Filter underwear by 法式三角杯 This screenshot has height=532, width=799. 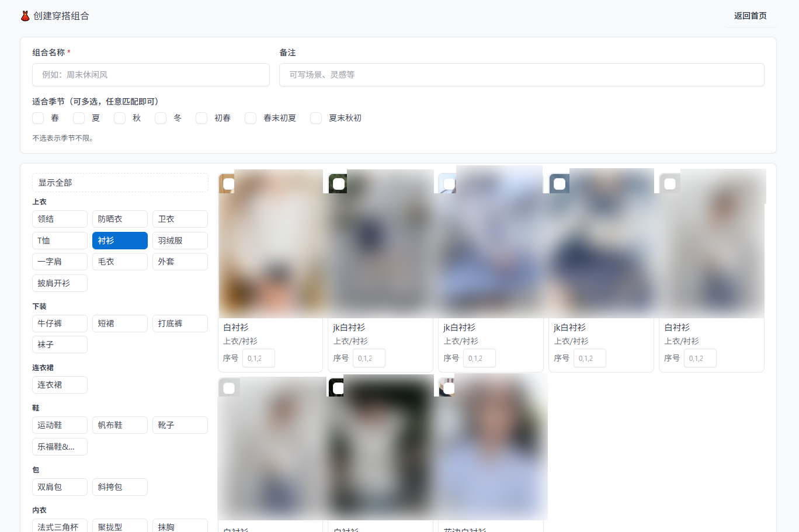[60, 526]
